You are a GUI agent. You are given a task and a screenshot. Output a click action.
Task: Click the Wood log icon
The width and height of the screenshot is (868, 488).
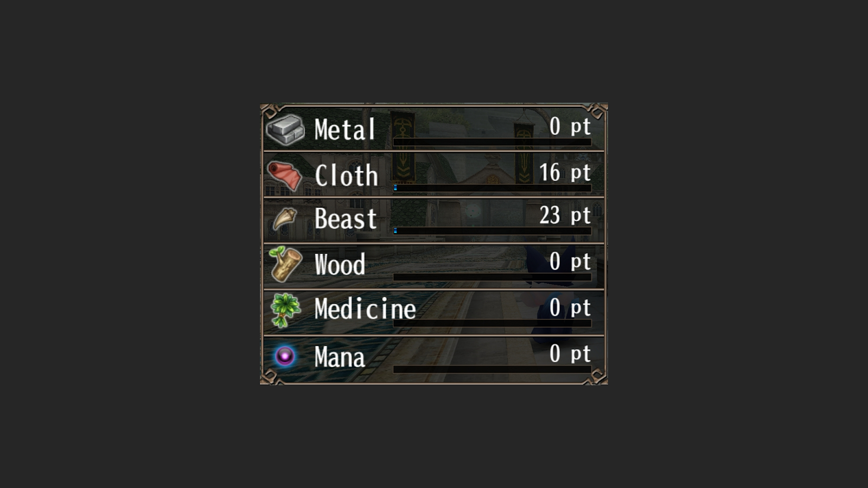285,264
